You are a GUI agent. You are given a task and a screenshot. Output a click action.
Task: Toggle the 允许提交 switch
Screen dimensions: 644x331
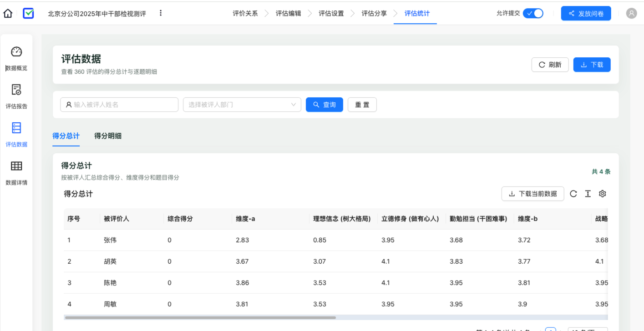coord(533,13)
